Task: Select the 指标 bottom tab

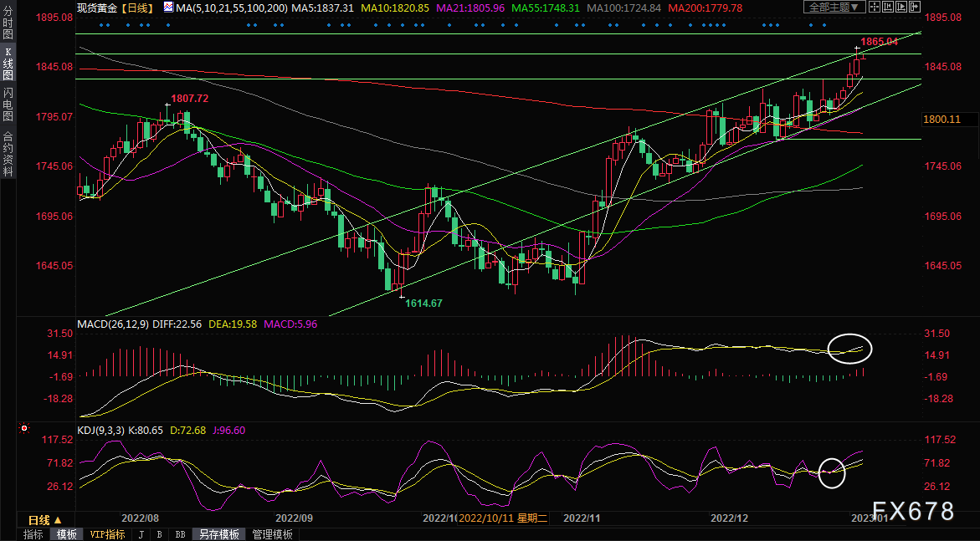Action: tap(33, 534)
